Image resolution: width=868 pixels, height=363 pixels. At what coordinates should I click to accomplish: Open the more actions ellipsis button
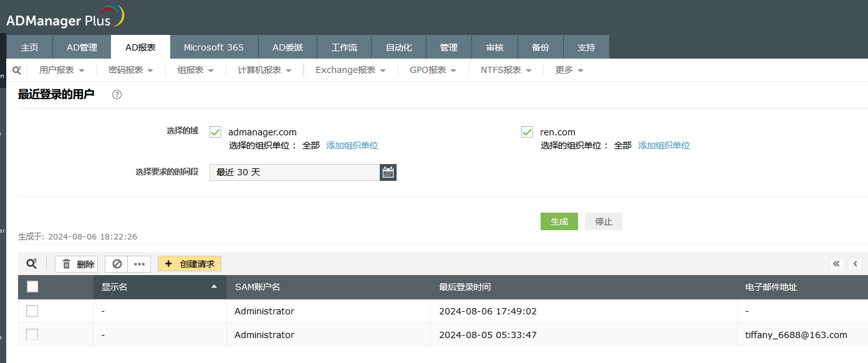point(139,264)
